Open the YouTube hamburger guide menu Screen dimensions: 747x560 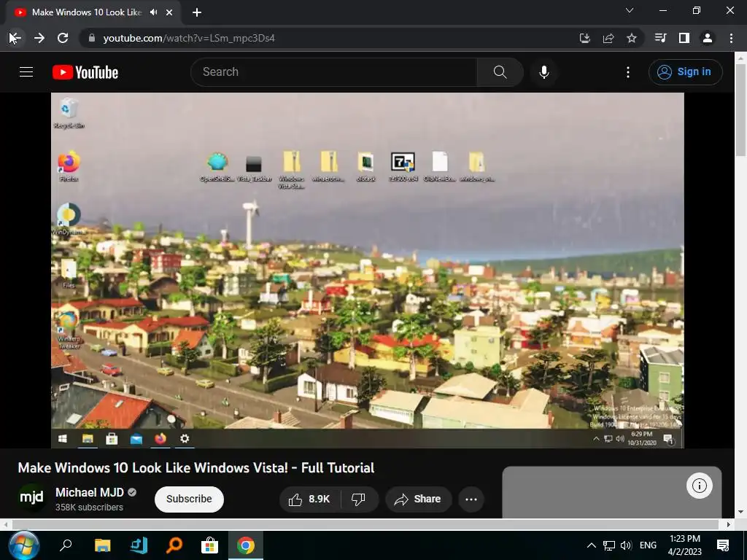26,72
